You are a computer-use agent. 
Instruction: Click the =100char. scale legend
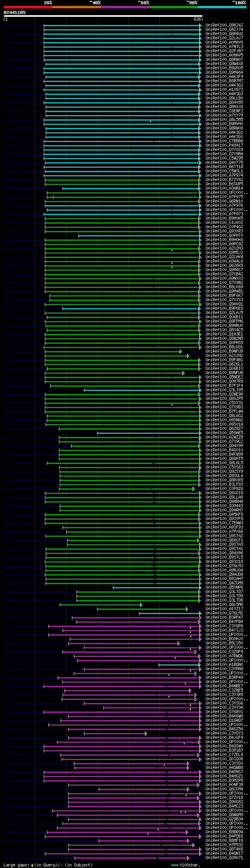[x=186, y=865]
